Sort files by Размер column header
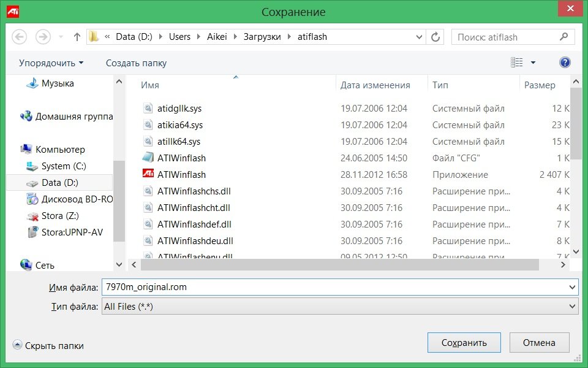 (x=540, y=85)
